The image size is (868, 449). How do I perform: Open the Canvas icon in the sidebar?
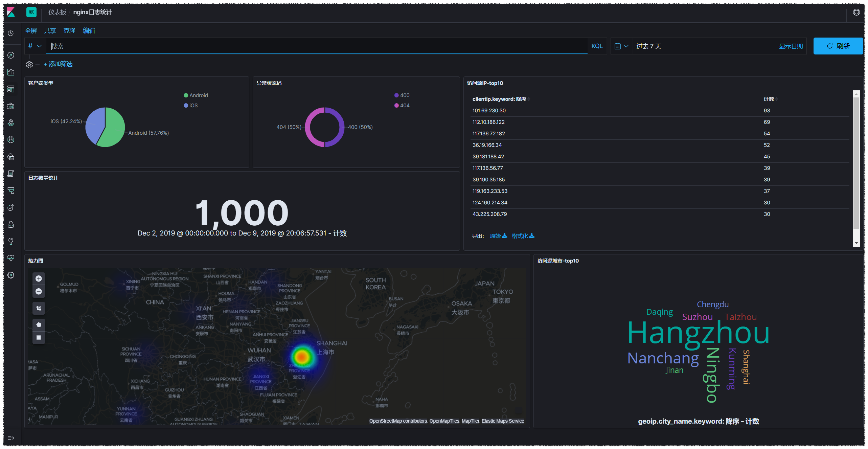(x=11, y=105)
